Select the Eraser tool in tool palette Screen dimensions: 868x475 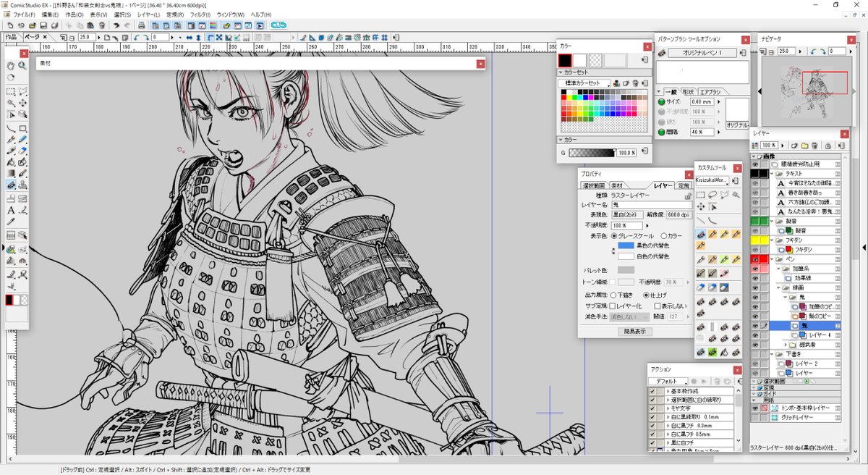22,149
